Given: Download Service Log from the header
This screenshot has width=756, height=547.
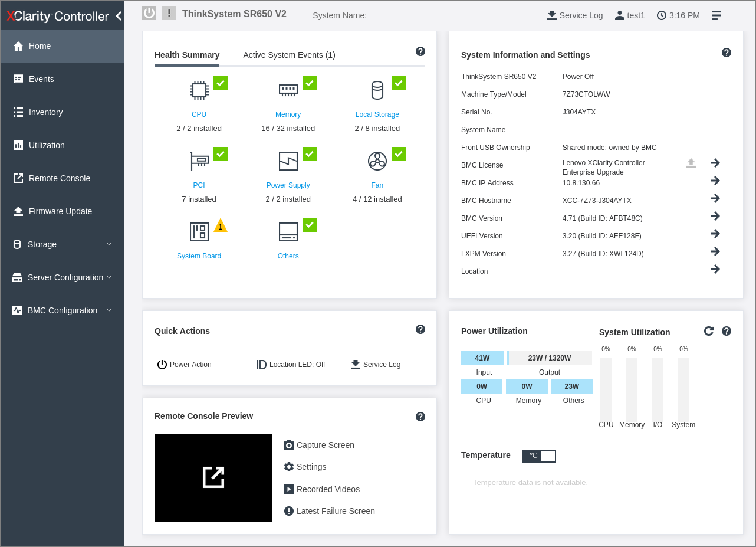Looking at the screenshot, I should 575,15.
